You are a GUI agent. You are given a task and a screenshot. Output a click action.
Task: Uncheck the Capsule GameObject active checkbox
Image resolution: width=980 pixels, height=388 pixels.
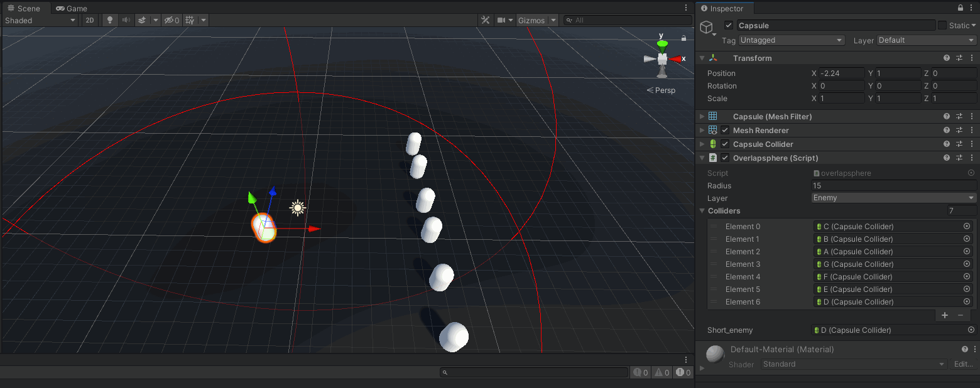click(729, 25)
